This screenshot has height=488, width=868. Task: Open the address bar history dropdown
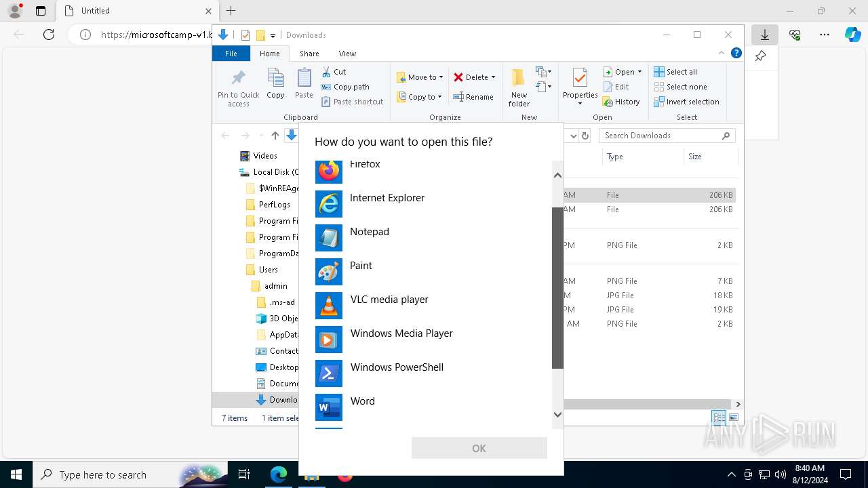click(x=574, y=136)
